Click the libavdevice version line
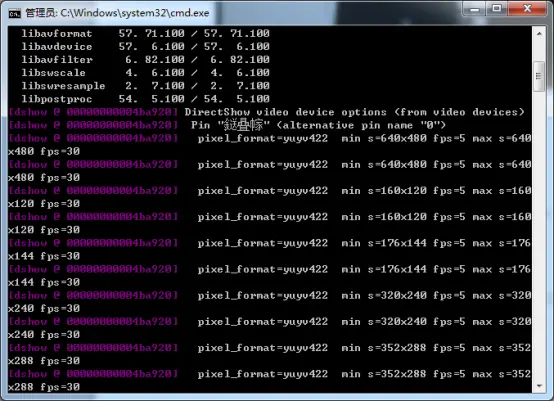The width and height of the screenshot is (554, 401). 146,47
